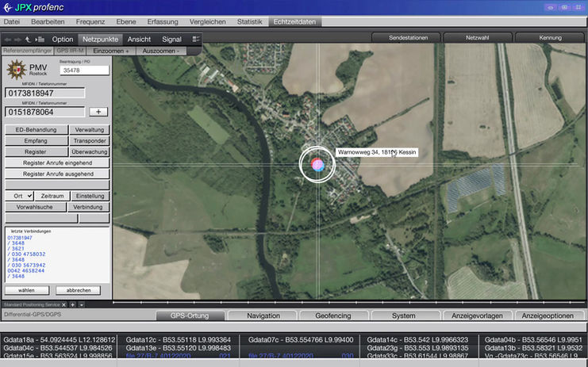Click the Ansicht toolbar item
The width and height of the screenshot is (588, 367).
tap(139, 40)
